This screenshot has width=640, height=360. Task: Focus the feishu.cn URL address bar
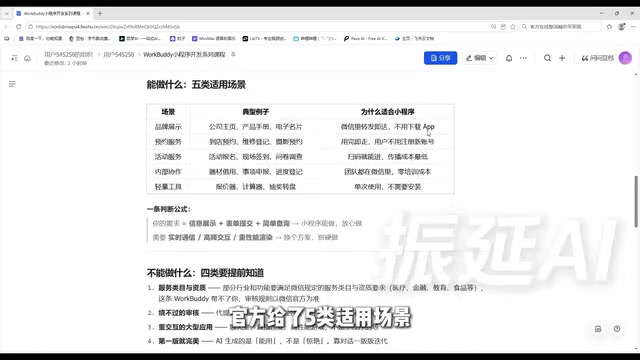point(261,27)
